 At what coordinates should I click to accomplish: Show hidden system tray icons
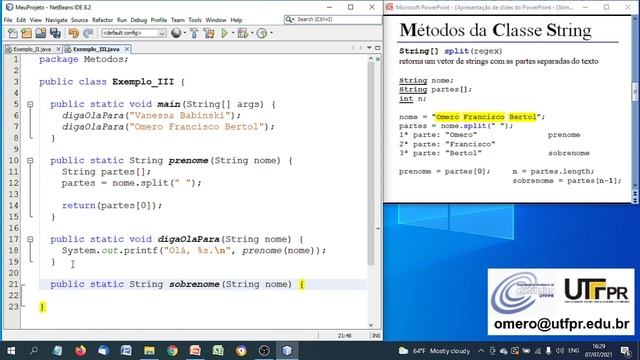coord(481,351)
